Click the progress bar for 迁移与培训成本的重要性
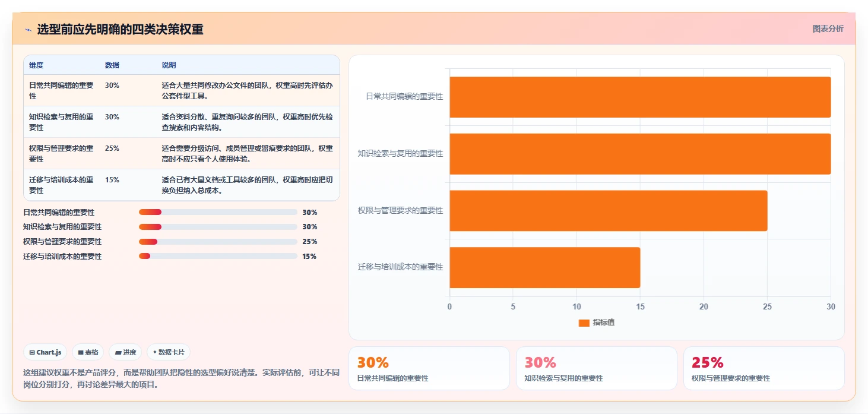This screenshot has height=414, width=868. tap(218, 256)
